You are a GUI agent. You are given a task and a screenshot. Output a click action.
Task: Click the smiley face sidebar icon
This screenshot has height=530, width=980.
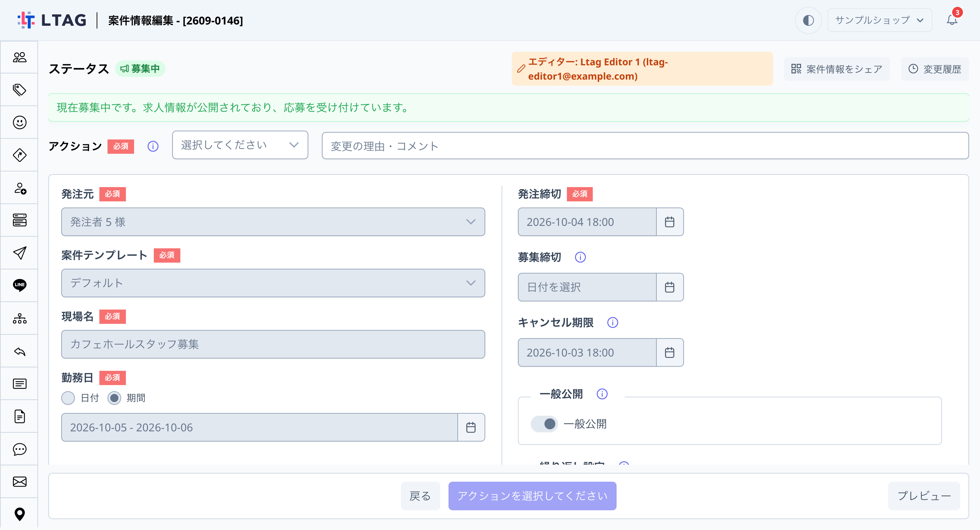pos(19,122)
